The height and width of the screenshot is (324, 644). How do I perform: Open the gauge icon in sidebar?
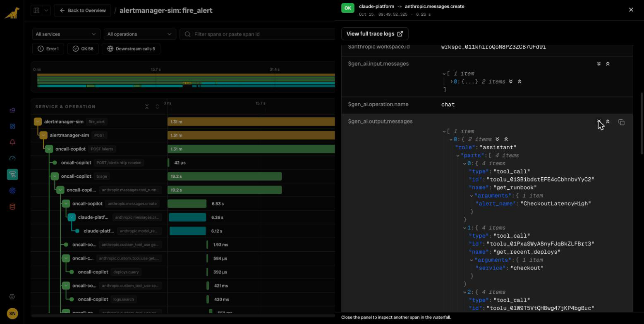tap(12, 159)
